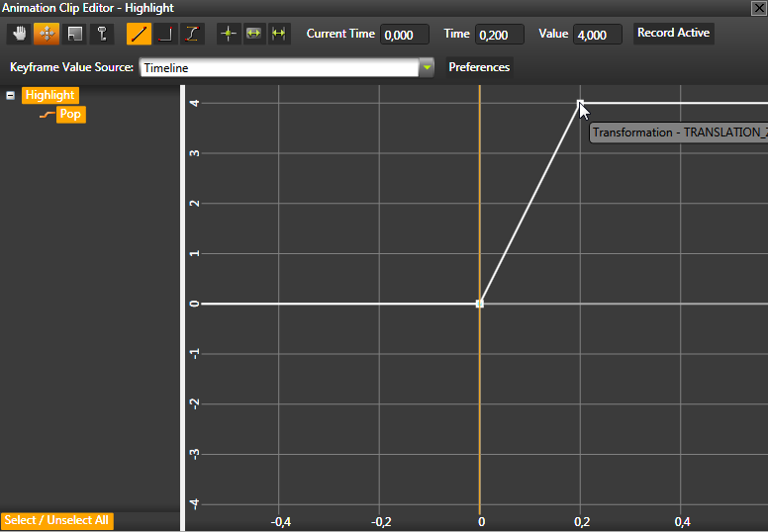Open the Keyframe Value Source dropdown arrow
The height and width of the screenshot is (532, 768).
tap(427, 68)
